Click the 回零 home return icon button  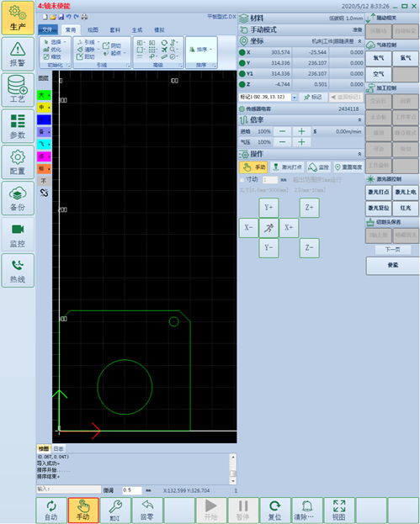tap(147, 510)
